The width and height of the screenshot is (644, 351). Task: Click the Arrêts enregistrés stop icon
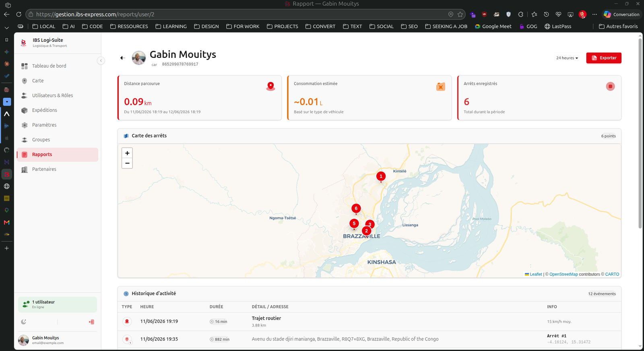(x=611, y=86)
